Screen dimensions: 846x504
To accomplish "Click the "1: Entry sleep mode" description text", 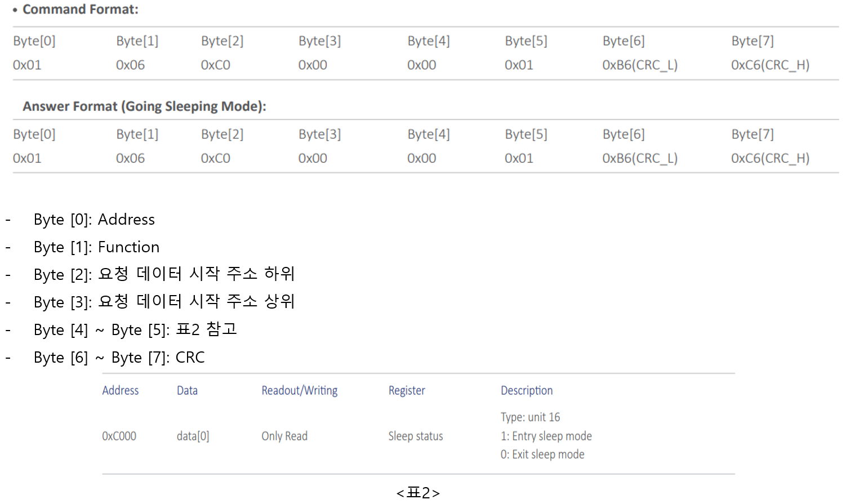I will [546, 436].
